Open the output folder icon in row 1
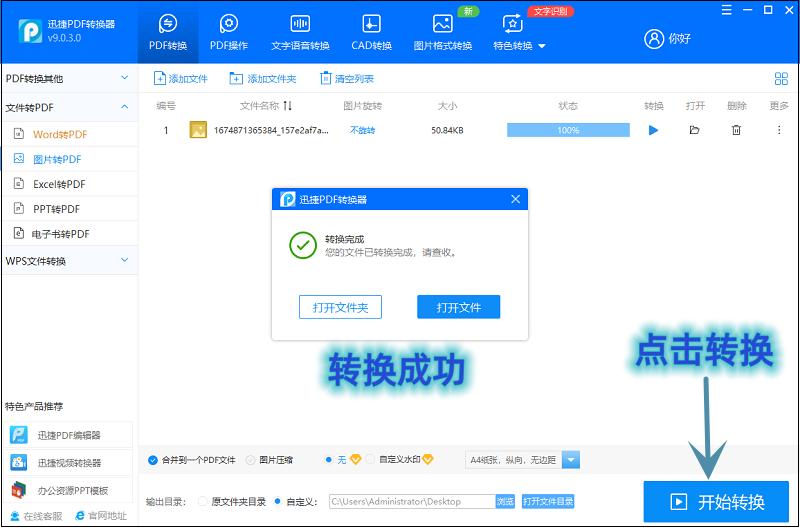 coord(694,130)
